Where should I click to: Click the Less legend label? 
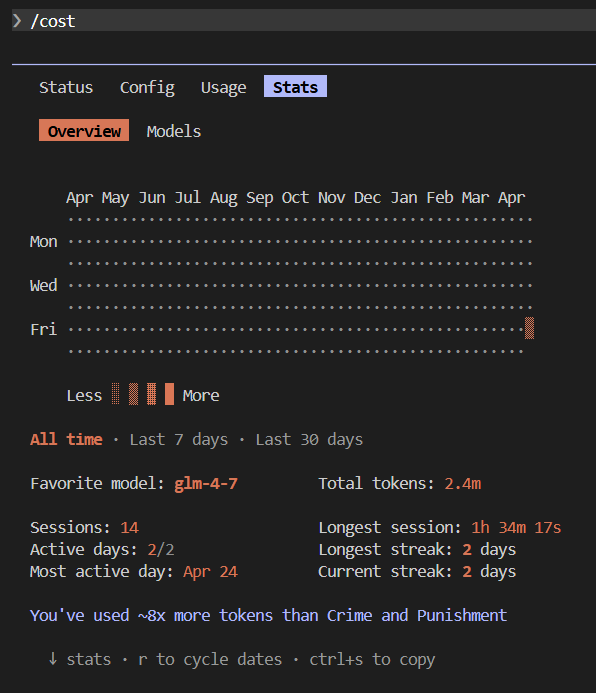click(84, 395)
